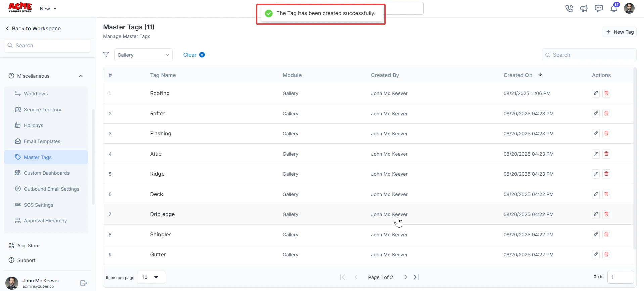Viewport: 644px width, 291px height.
Task: Open Workflows in sidebar
Action: (46, 94)
